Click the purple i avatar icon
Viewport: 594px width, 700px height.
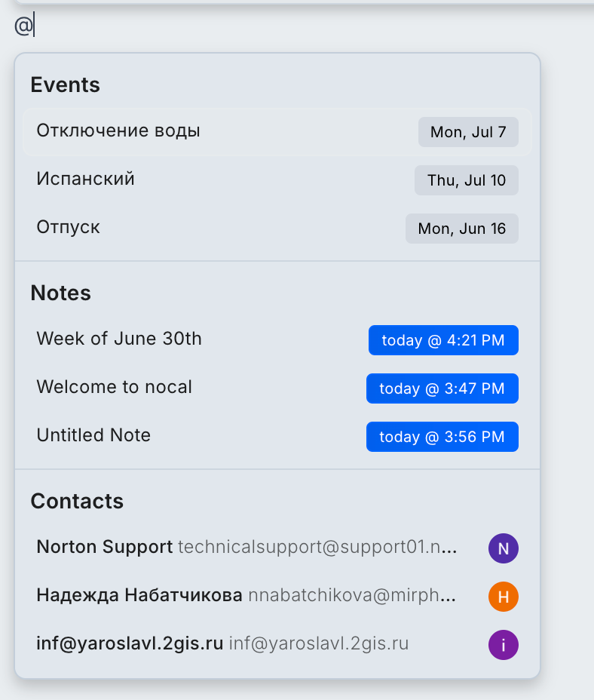[503, 645]
